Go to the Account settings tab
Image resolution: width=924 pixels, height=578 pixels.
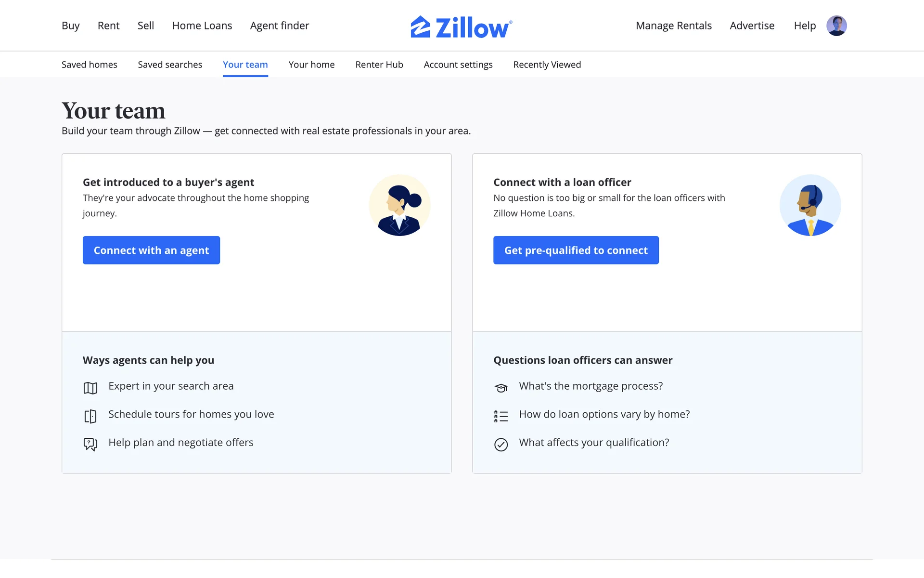(458, 65)
